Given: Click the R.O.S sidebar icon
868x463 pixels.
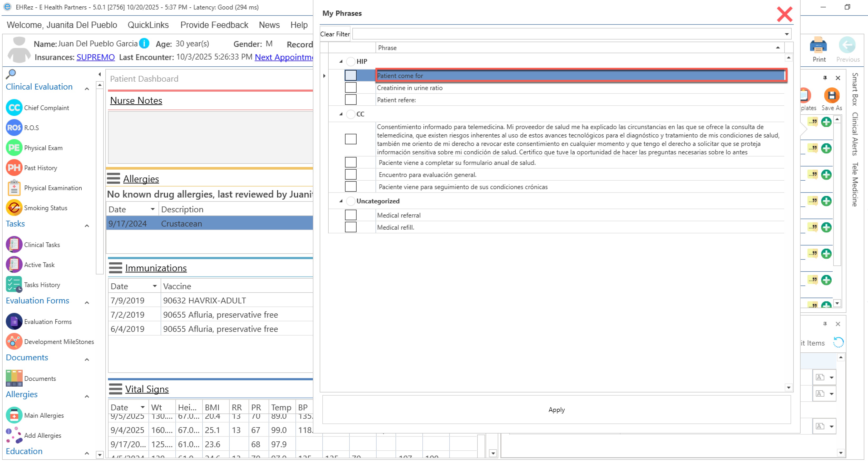Looking at the screenshot, I should (14, 128).
